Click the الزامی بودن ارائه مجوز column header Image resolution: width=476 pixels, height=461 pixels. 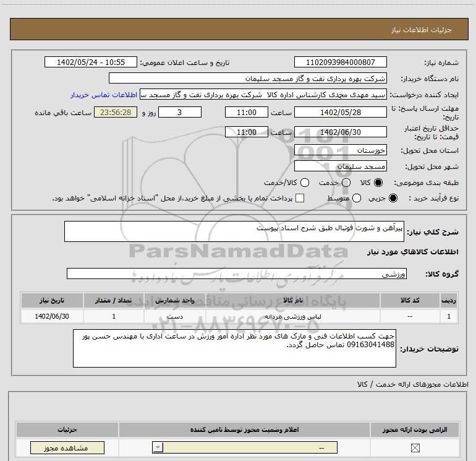click(x=415, y=429)
